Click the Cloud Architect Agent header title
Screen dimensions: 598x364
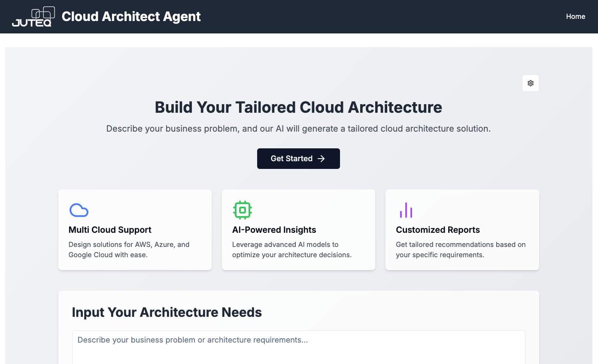tap(131, 16)
